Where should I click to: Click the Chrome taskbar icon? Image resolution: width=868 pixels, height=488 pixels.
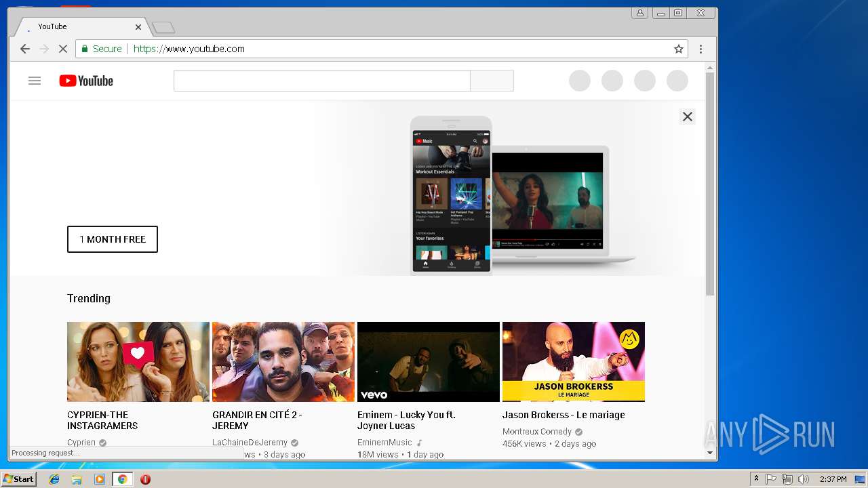122,479
